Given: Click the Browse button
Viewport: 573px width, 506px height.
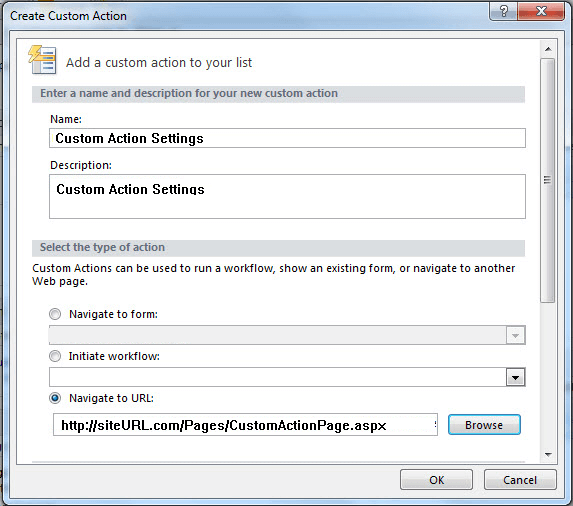Looking at the screenshot, I should coord(484,425).
